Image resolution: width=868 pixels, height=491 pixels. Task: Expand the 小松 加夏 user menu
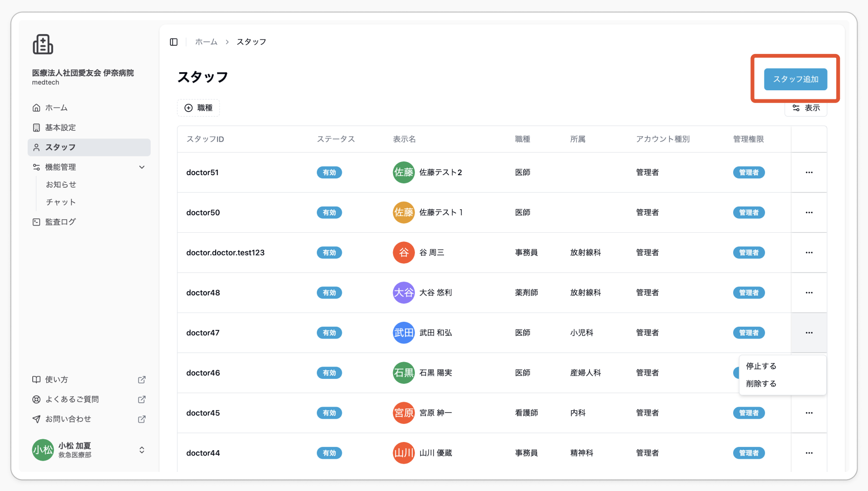[142, 450]
